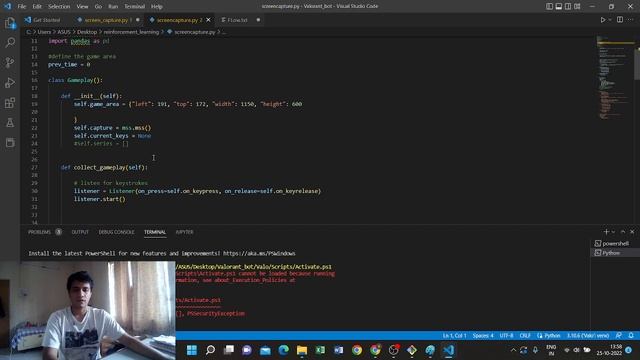Image resolution: width=640 pixels, height=360 pixels.
Task: Run the Python file with play icon
Action: point(602,20)
